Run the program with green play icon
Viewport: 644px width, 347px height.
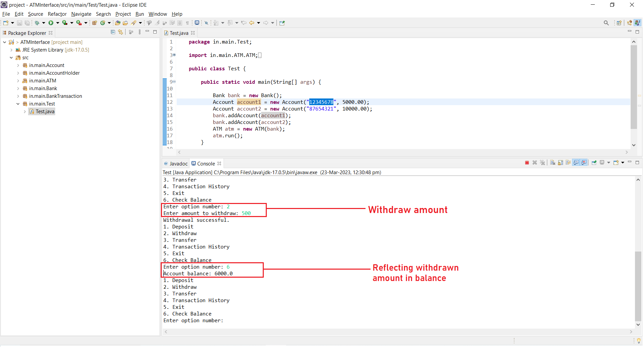pos(51,23)
